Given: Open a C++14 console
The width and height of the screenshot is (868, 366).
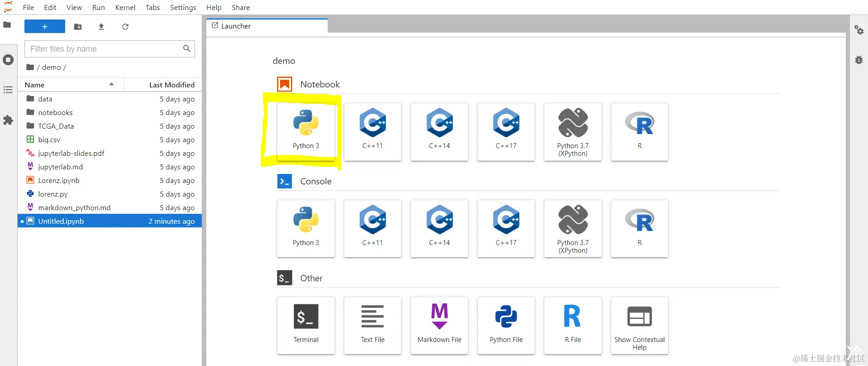Looking at the screenshot, I should [439, 229].
